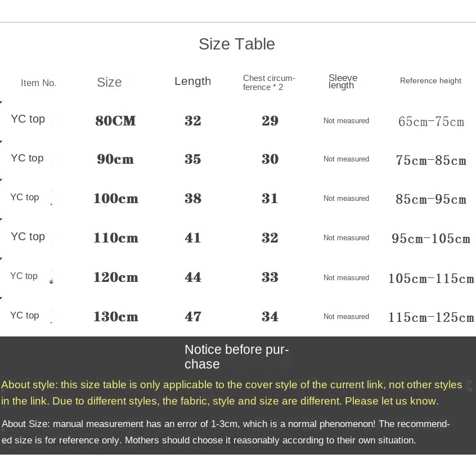Screen dimensions: 476x476
Task: Select the Reference height column header
Action: 430,81
